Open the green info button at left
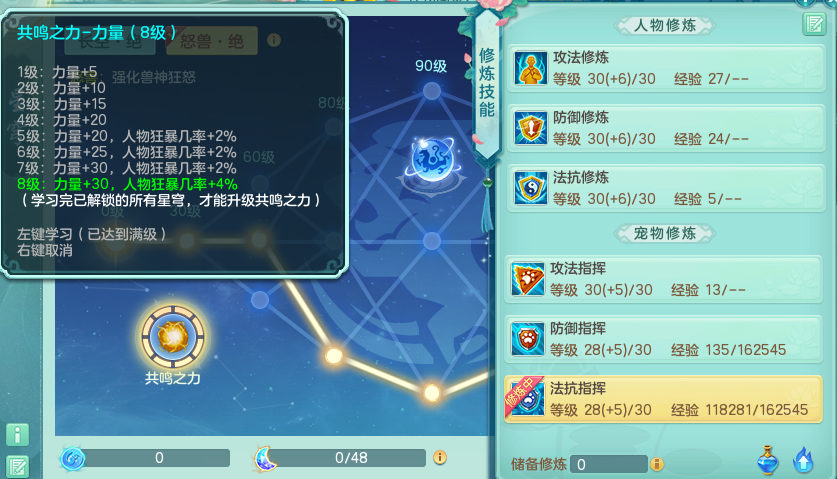 [17, 435]
